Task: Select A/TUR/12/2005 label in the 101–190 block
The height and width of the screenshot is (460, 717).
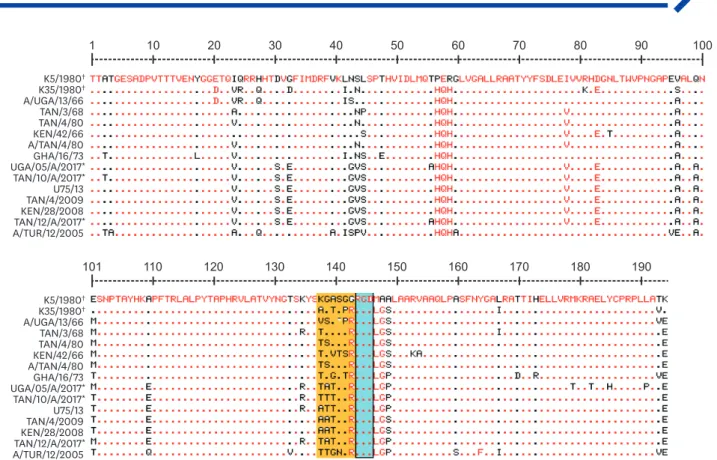Action: coord(48,454)
